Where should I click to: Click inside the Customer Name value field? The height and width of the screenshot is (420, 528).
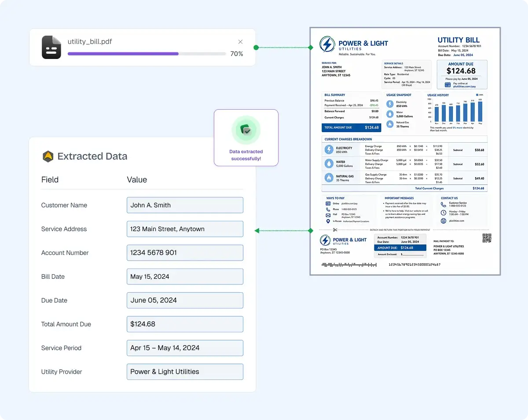coord(185,205)
